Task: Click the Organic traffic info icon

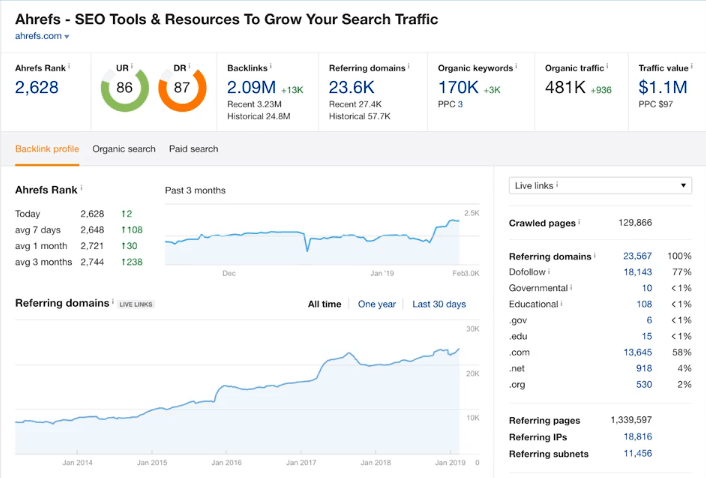Action: (x=607, y=66)
